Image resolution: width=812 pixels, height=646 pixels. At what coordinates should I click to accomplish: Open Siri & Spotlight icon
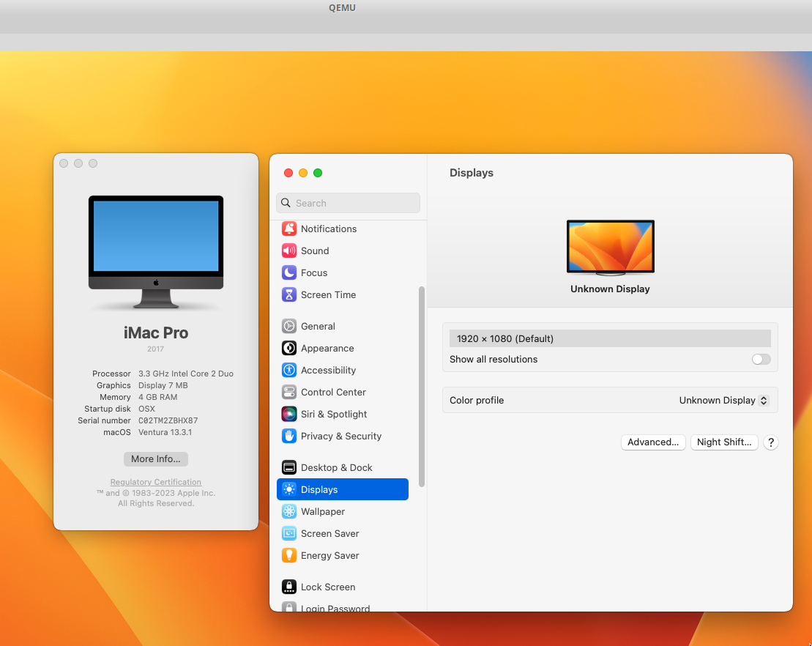289,415
